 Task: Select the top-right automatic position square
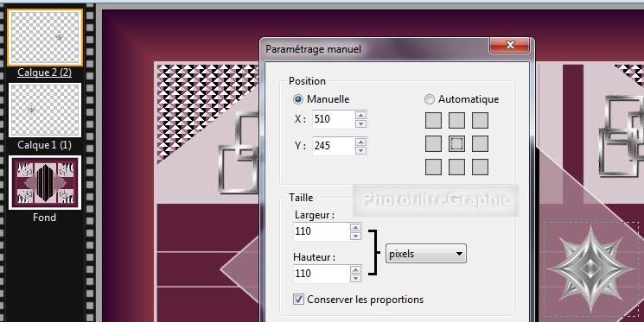(x=480, y=121)
